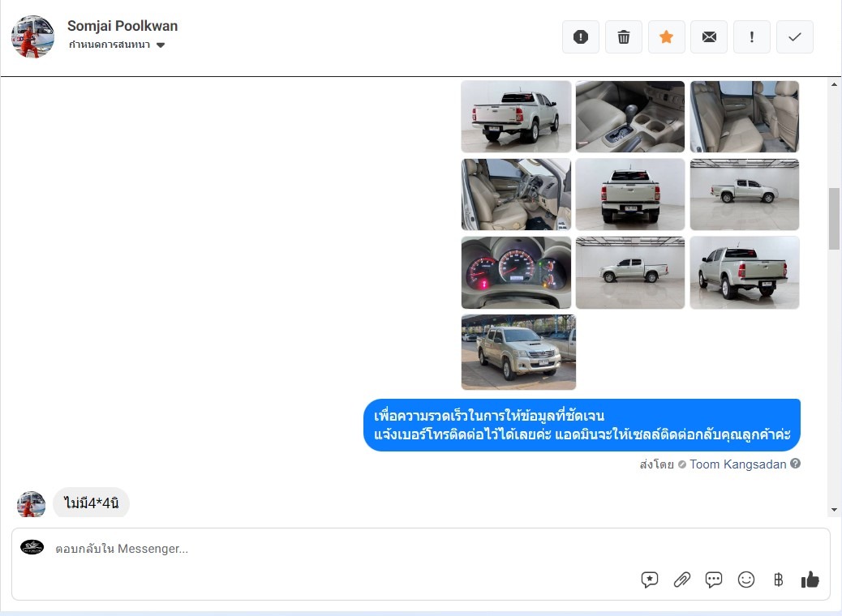
Task: Click sender avatar beside ไม่มี4*4นิ message
Action: tap(31, 504)
